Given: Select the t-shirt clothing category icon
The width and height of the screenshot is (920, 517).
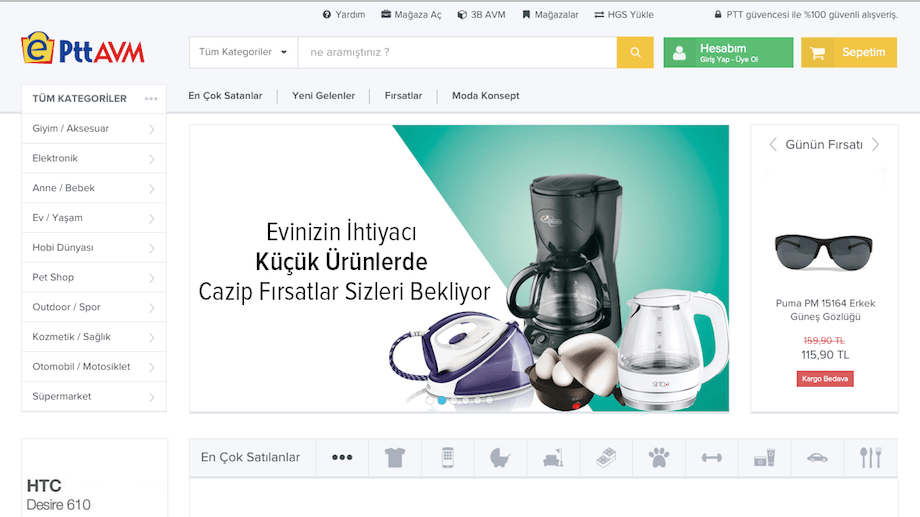Looking at the screenshot, I should coord(395,457).
